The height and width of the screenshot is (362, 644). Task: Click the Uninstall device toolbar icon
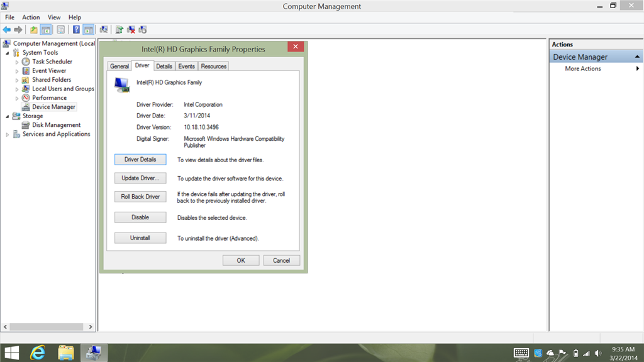[x=143, y=30]
